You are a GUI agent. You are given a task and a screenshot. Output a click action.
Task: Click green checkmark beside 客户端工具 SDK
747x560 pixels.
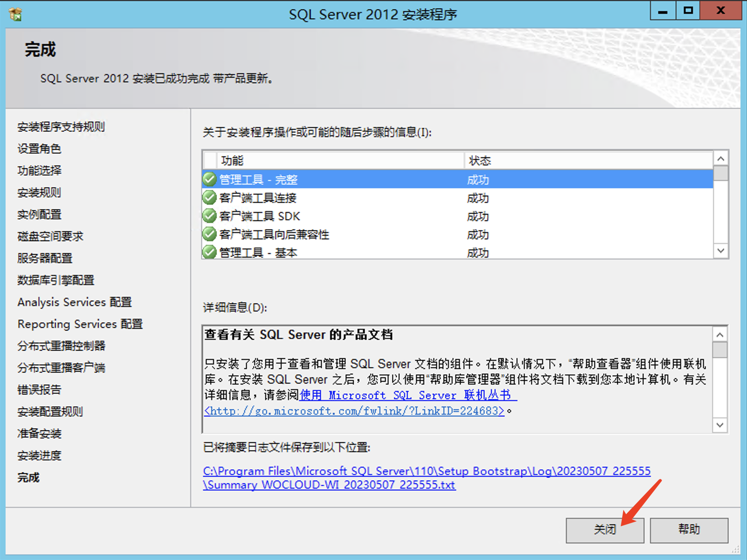[x=209, y=216]
